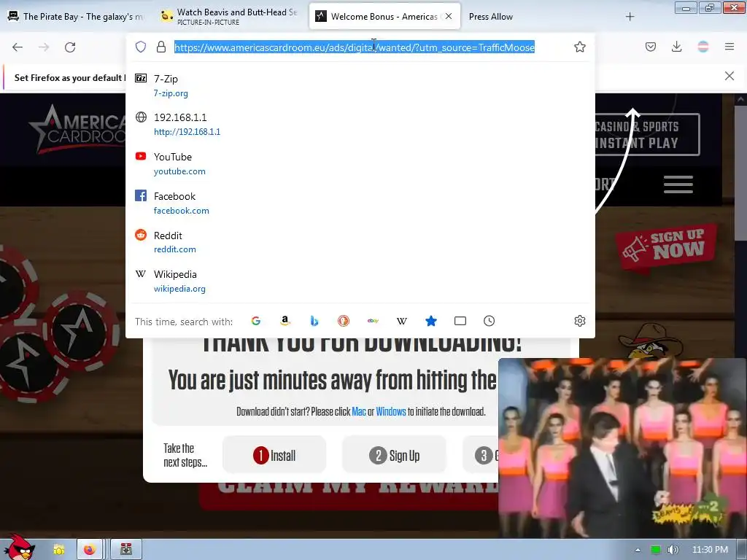Search this time with Wikipedia icon

point(402,321)
